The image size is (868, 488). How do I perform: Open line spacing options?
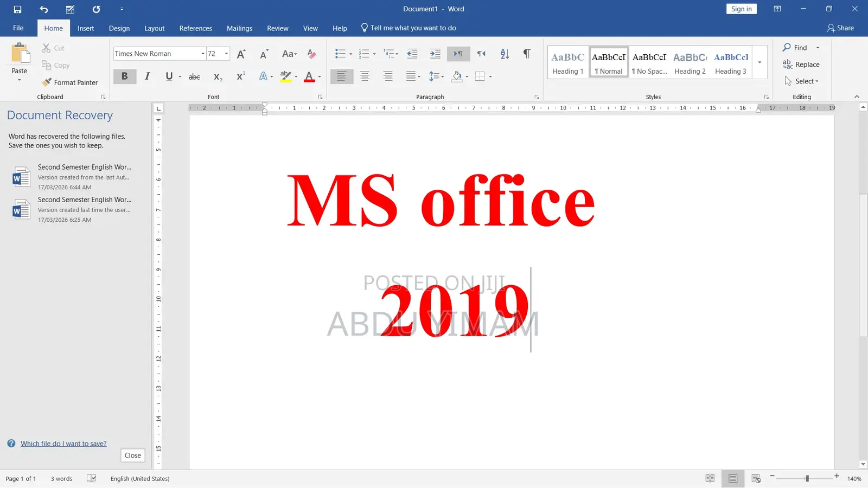coord(436,76)
